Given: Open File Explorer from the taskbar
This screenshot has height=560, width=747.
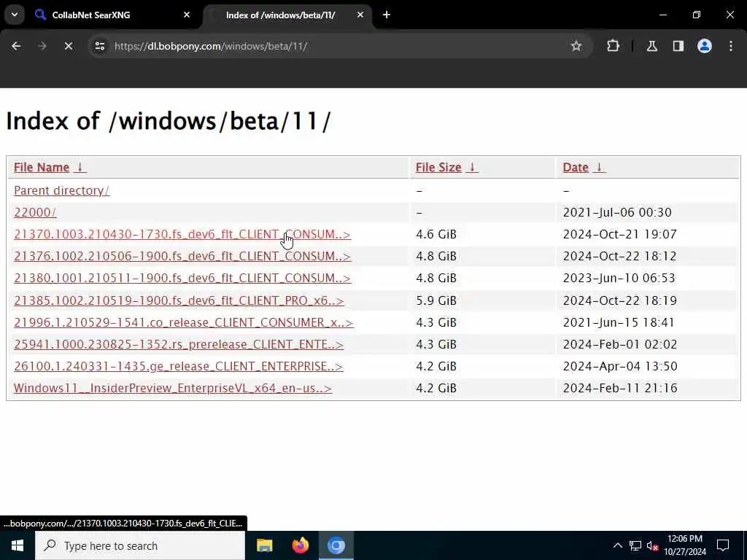Looking at the screenshot, I should (x=264, y=545).
